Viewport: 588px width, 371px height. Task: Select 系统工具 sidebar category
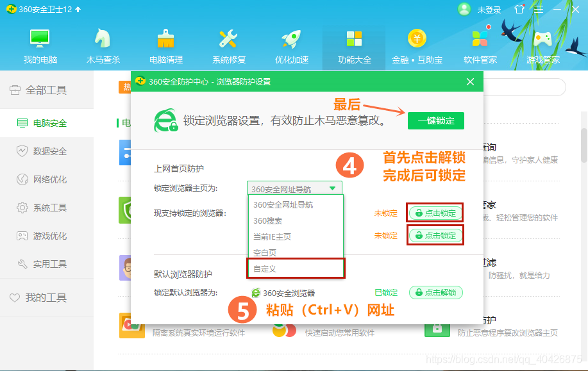[x=47, y=207]
